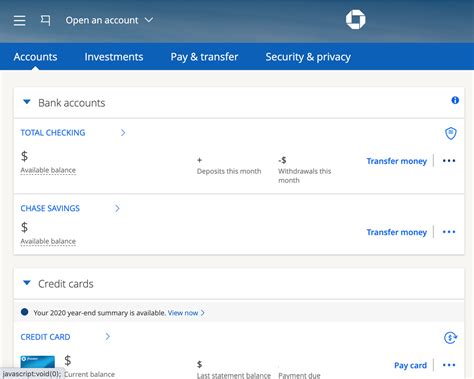
Task: Click Transfer money for Chase Savings
Action: pos(397,232)
